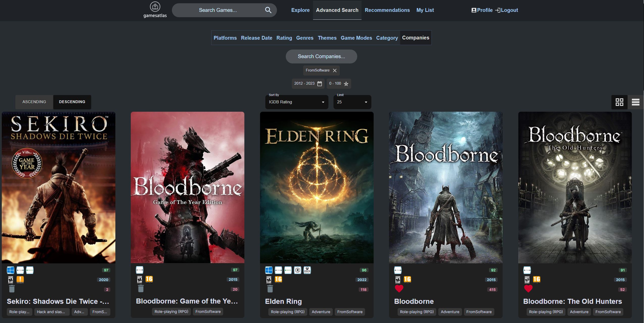This screenshot has height=323, width=644.
Task: Switch to grid view layout
Action: [619, 102]
